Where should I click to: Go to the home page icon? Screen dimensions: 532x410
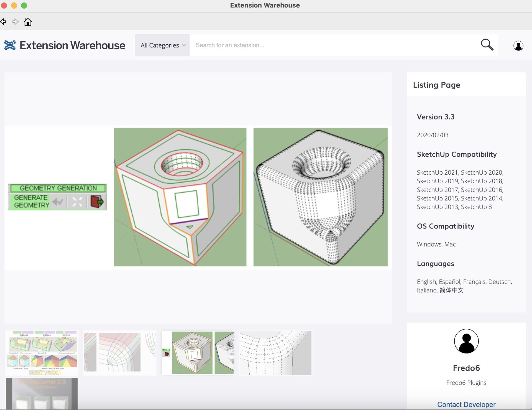(x=28, y=22)
